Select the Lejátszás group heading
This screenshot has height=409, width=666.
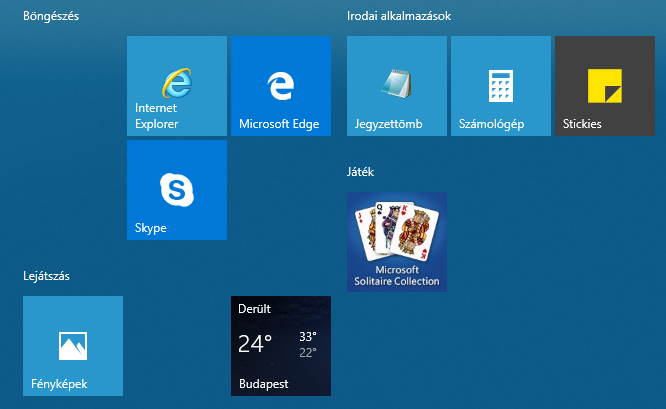coord(46,276)
